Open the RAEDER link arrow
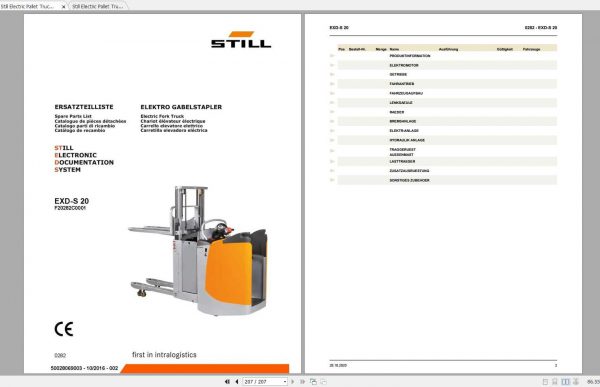The image size is (600, 387). [332, 112]
